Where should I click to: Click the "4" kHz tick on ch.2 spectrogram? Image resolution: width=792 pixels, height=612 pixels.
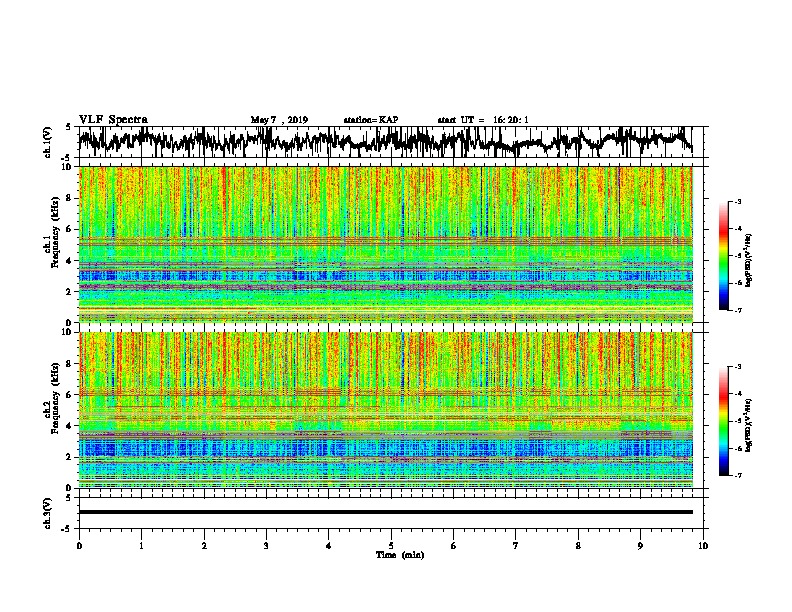pos(71,426)
